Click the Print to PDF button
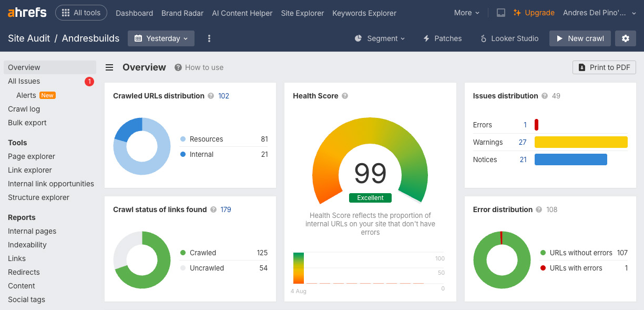The width and height of the screenshot is (644, 310). coord(604,67)
